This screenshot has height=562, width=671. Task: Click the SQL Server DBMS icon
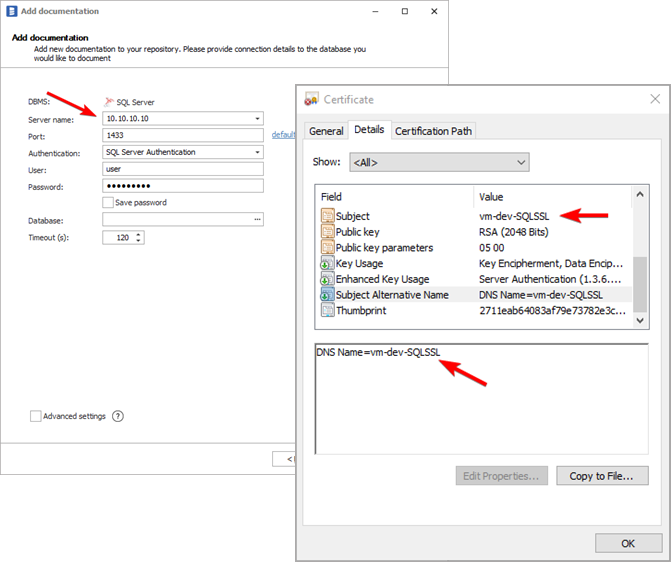(x=109, y=102)
